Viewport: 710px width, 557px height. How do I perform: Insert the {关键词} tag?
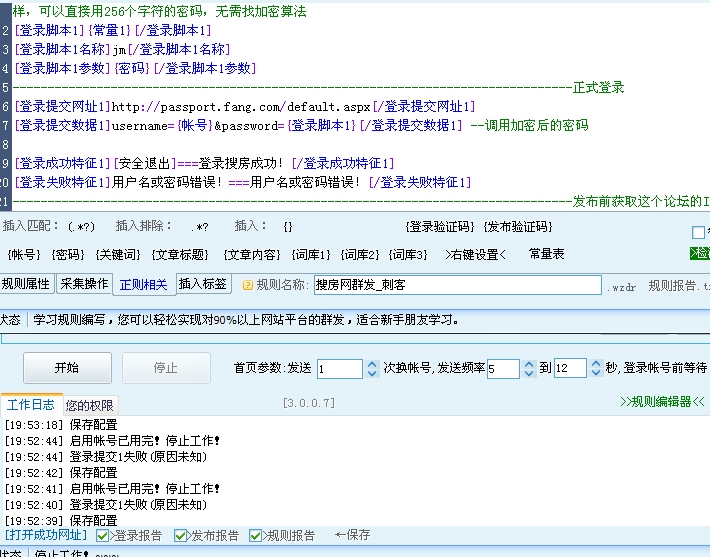pos(118,254)
